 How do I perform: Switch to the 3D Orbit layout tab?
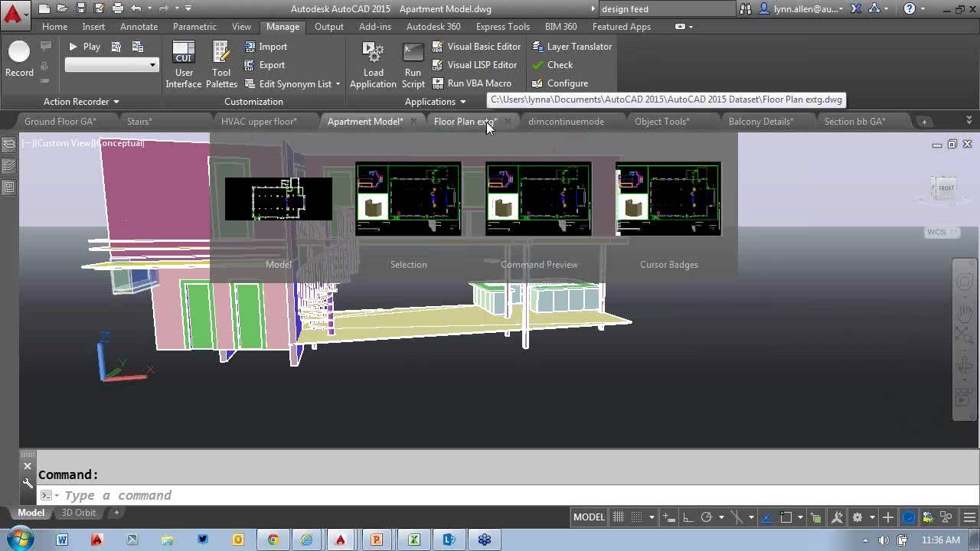point(79,513)
